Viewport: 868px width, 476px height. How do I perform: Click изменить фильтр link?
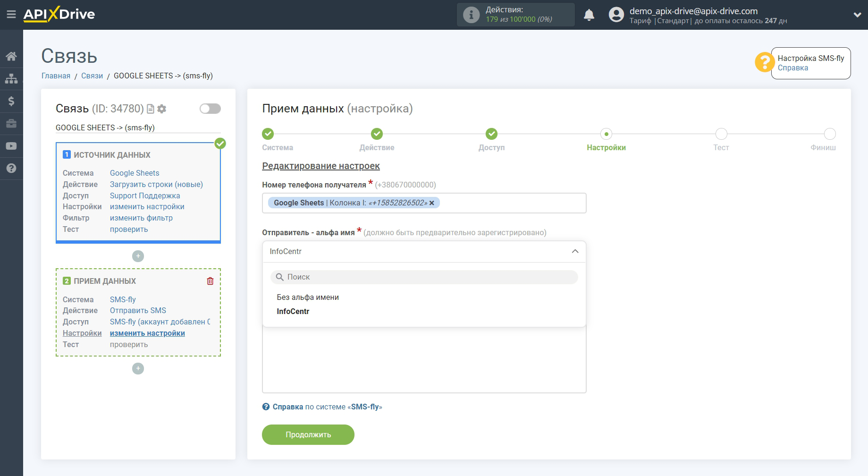pos(141,218)
